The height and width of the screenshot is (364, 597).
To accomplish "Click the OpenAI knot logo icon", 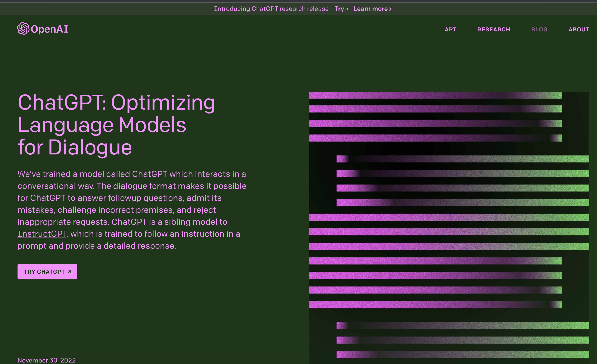I will click(x=23, y=29).
